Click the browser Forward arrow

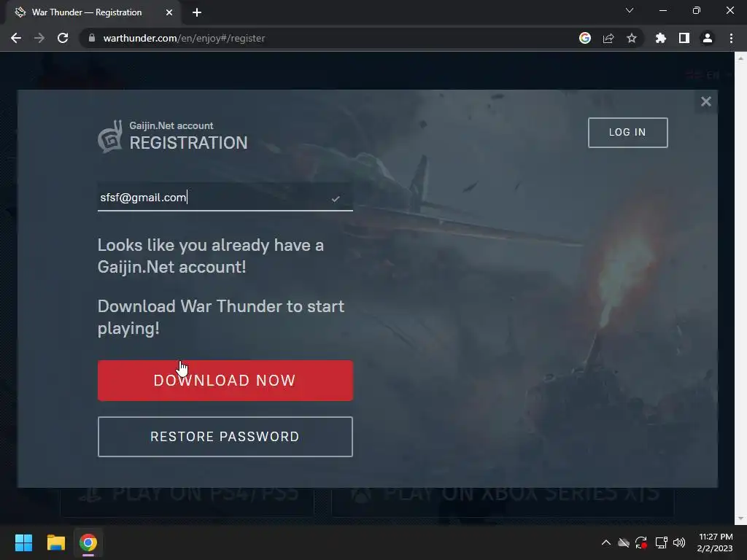(x=39, y=38)
